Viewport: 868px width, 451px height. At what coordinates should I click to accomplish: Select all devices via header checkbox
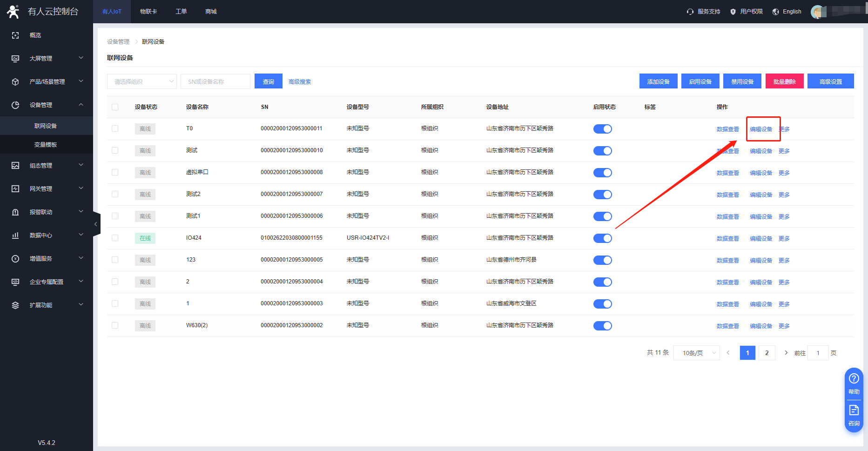pyautogui.click(x=115, y=107)
